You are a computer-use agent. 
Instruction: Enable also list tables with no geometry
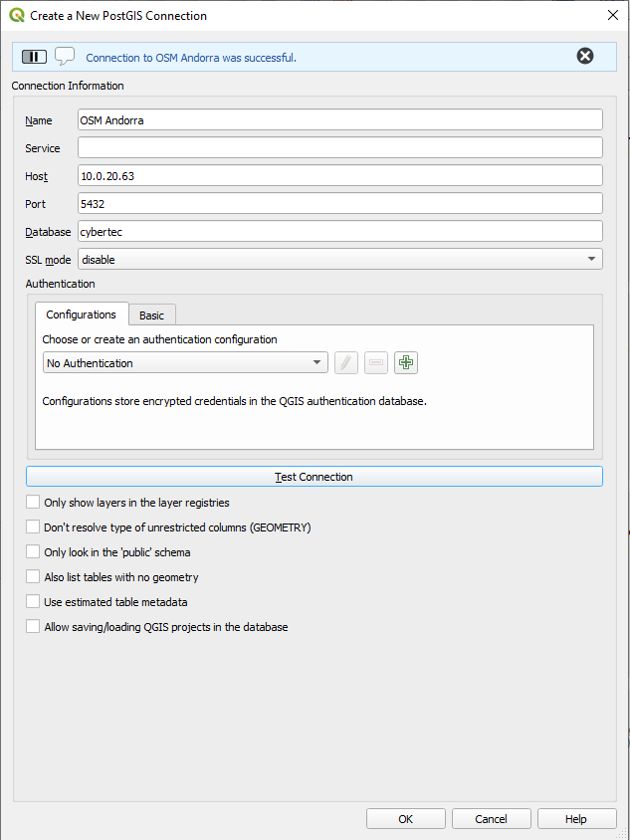(34, 577)
